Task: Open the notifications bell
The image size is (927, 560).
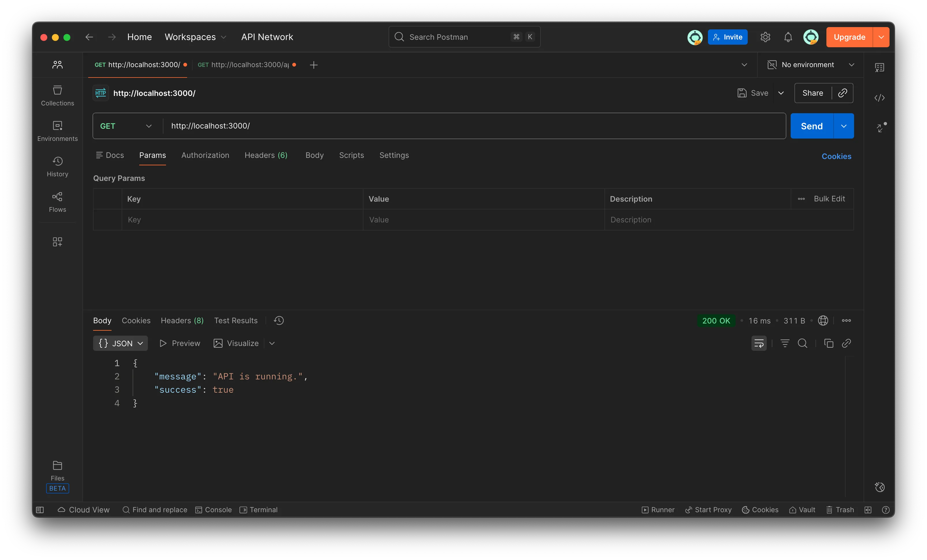Action: pos(788,37)
